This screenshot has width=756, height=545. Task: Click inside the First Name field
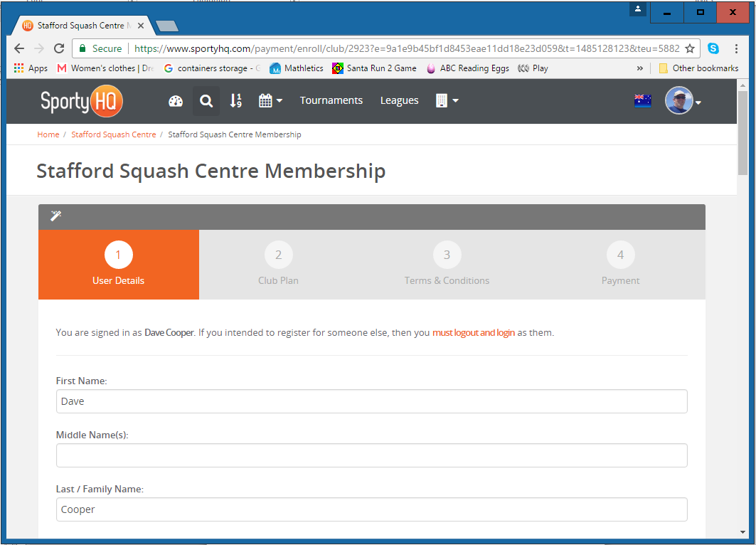371,401
